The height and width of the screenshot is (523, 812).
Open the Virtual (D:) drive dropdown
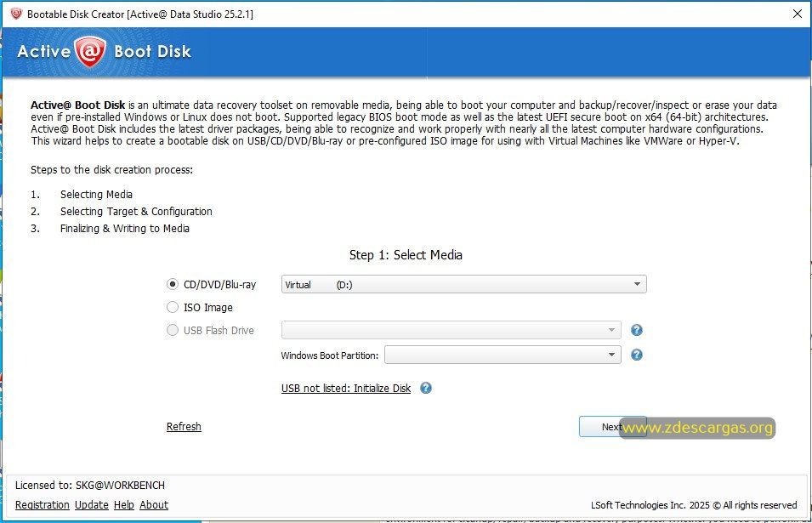pyautogui.click(x=464, y=284)
